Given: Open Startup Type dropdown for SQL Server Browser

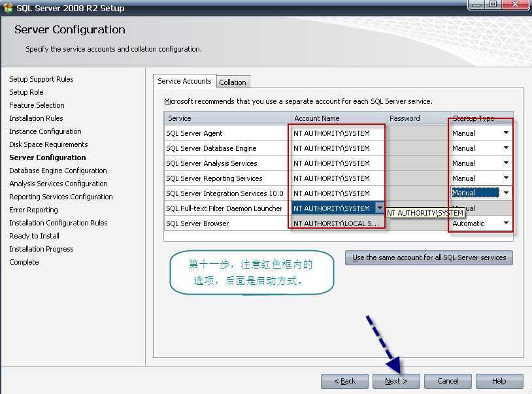Looking at the screenshot, I should [x=506, y=223].
